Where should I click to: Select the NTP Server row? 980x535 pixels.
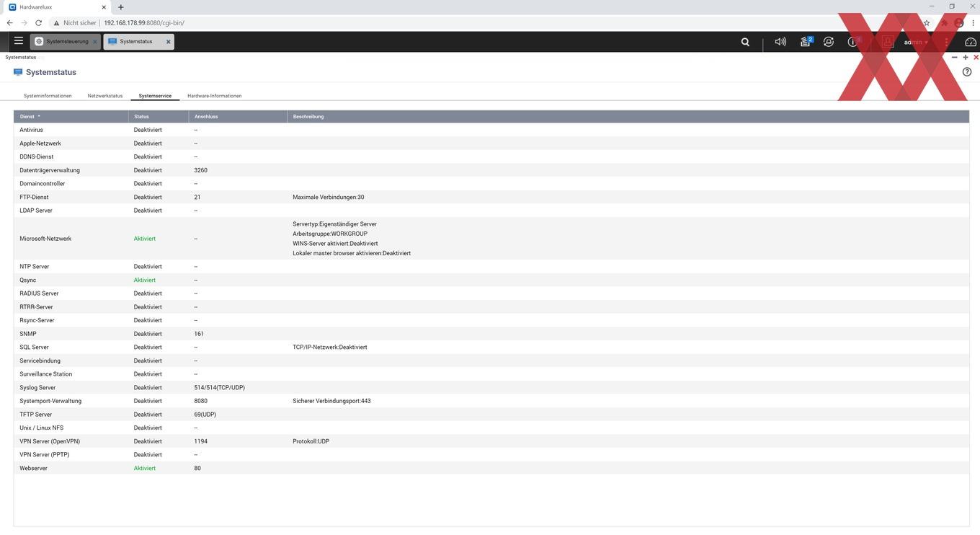coord(491,267)
